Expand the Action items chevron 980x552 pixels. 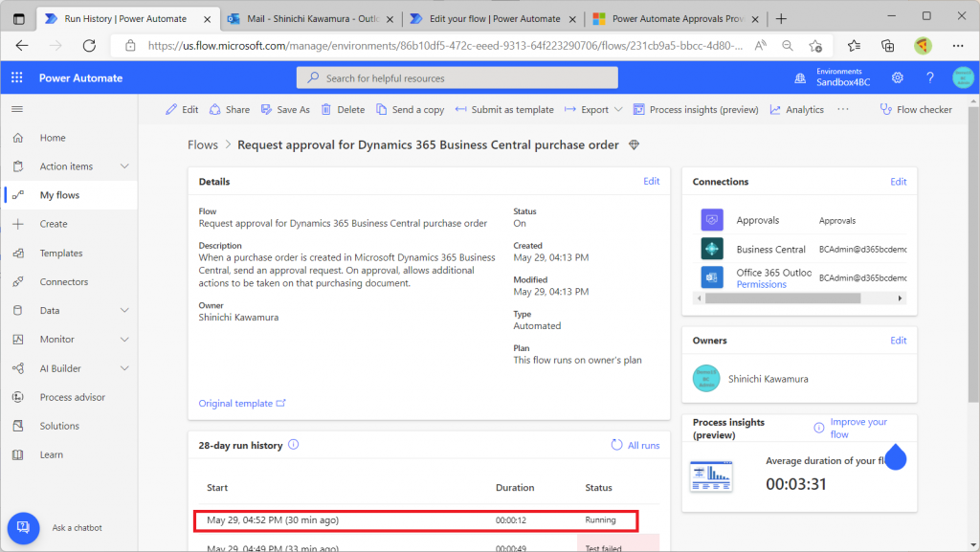pos(124,166)
